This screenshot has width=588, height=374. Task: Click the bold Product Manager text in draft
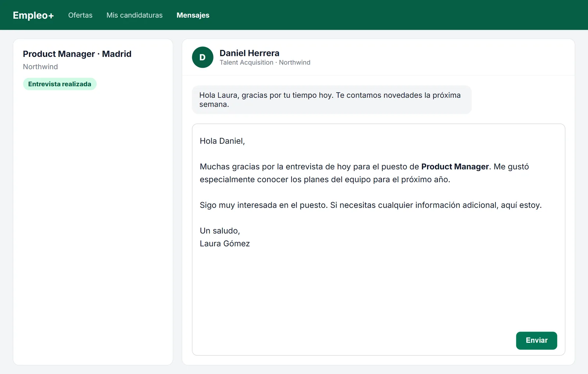455,166
